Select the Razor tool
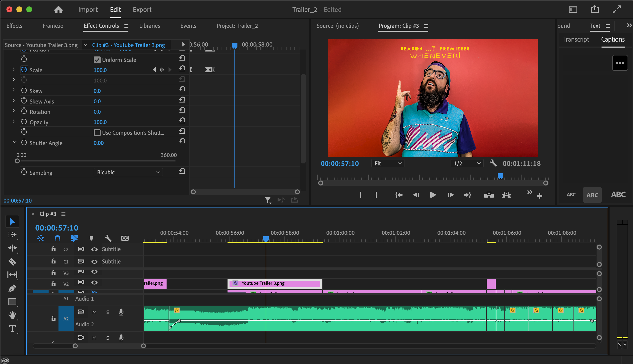The image size is (633, 364). (x=12, y=261)
